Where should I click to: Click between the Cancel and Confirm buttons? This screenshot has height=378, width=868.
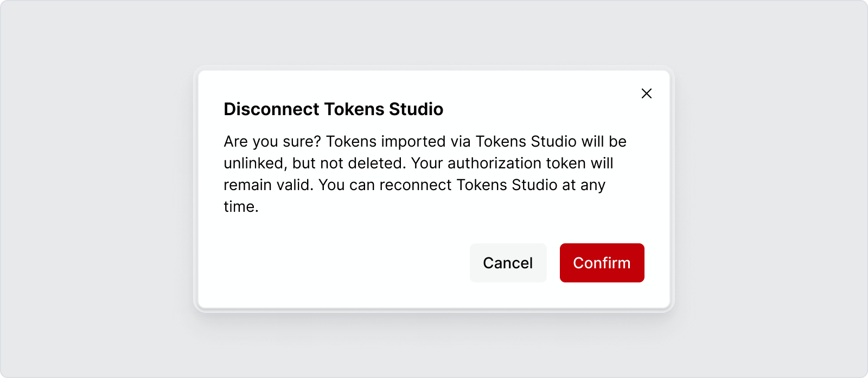(x=553, y=263)
